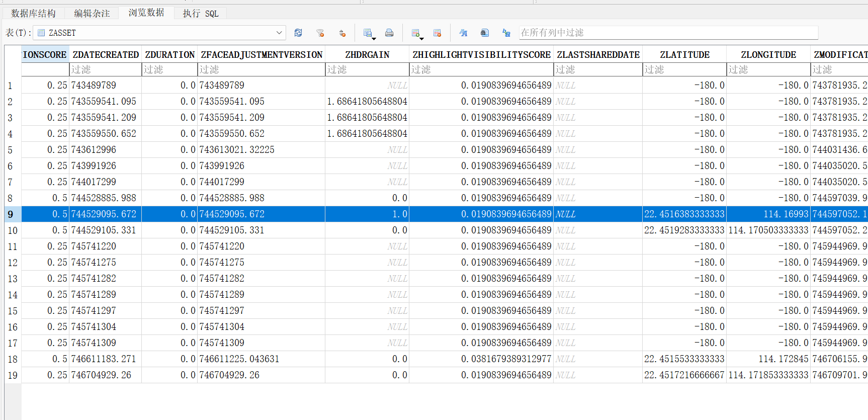Switch to the 编辑杂注 tab
This screenshot has width=868, height=420.
pyautogui.click(x=92, y=13)
